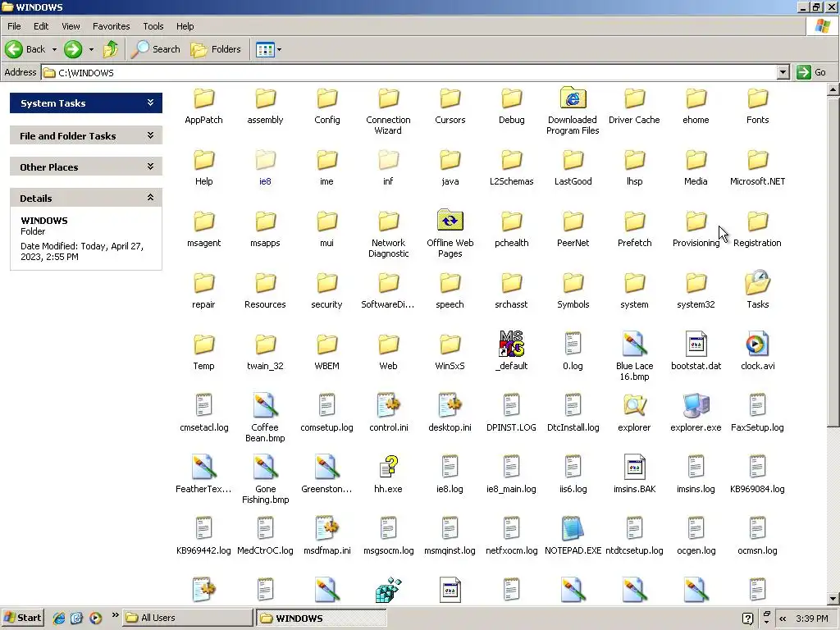
Task: Open the Favorites menu
Action: coord(111,26)
